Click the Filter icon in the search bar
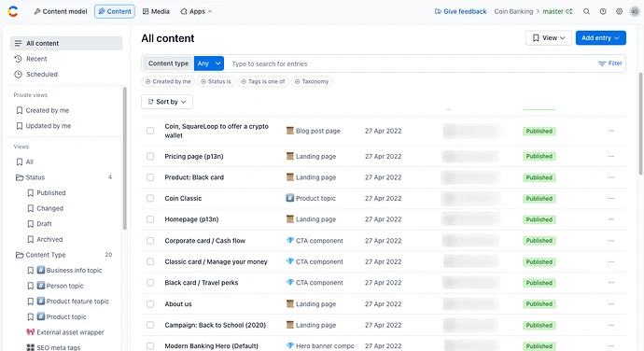Screen dimensions: 644x351 pyautogui.click(x=602, y=63)
